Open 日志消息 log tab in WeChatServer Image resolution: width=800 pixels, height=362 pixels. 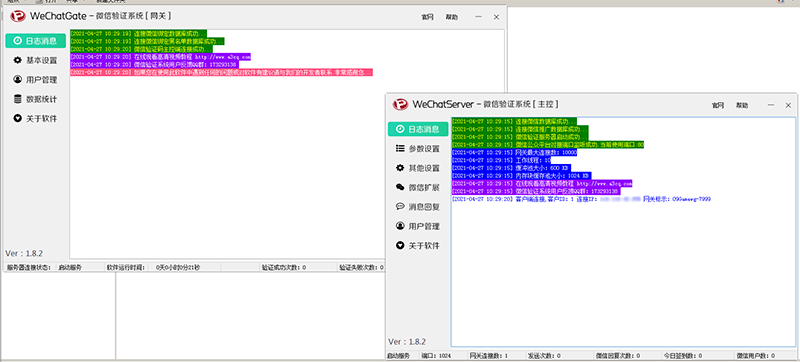(418, 129)
